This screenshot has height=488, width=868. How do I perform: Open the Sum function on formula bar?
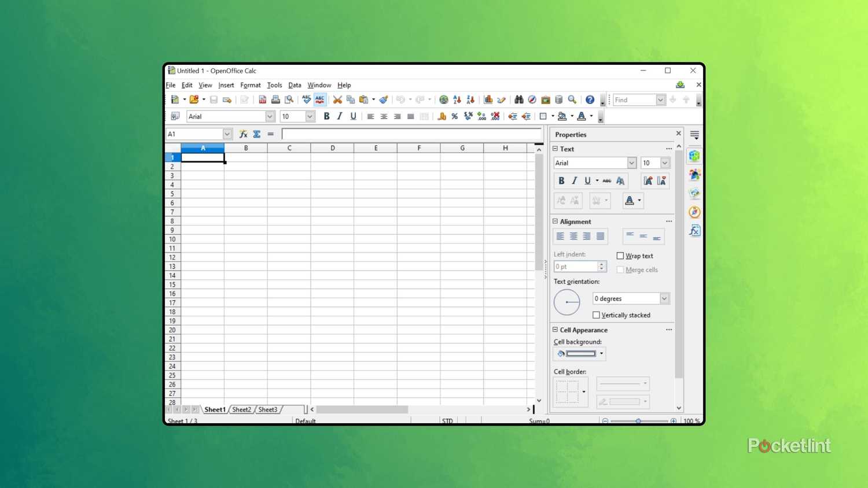256,134
